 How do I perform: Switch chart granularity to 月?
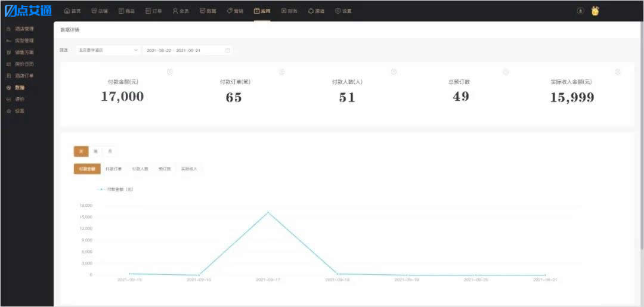tap(110, 151)
